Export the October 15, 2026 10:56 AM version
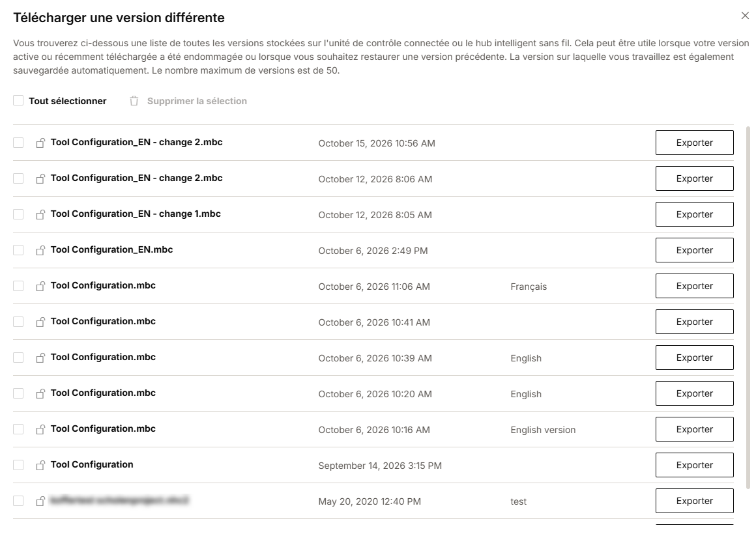Viewport: 756px width, 534px height. (694, 143)
